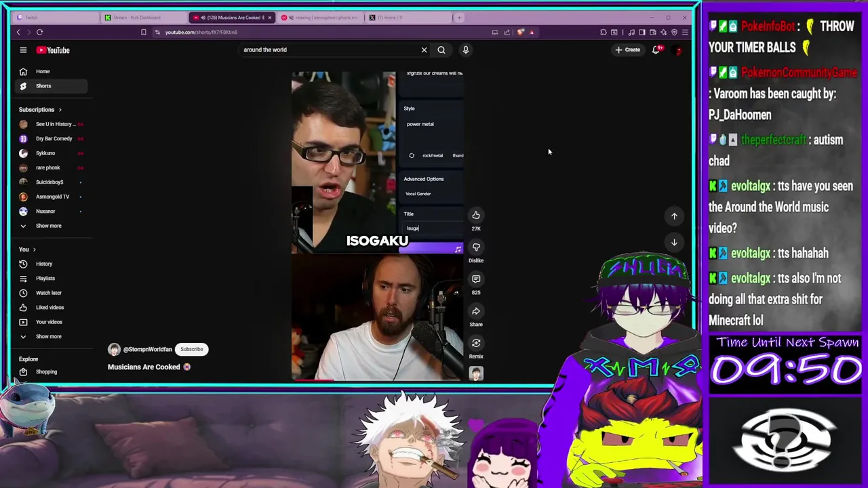
Task: Reload the current page
Action: [x=40, y=32]
